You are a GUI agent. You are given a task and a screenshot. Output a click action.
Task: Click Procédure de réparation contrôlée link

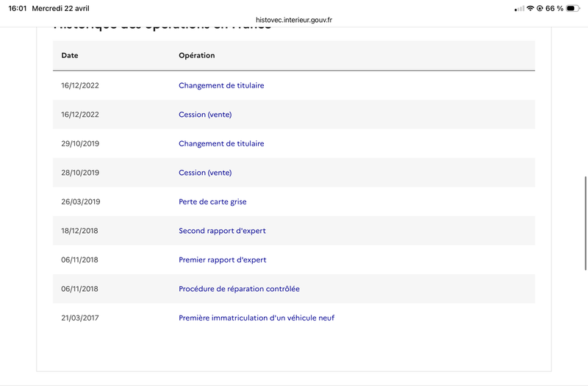tap(239, 289)
